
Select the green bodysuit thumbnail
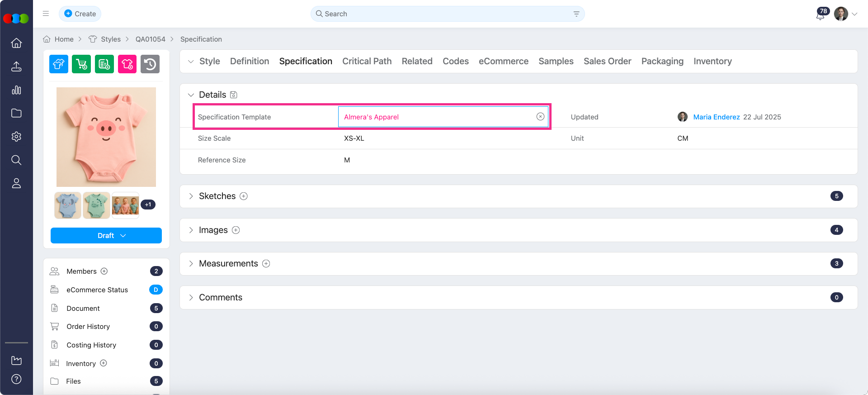(x=96, y=205)
